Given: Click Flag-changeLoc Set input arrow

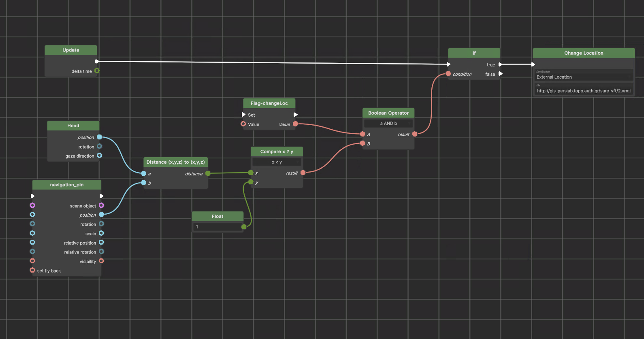Looking at the screenshot, I should pyautogui.click(x=243, y=115).
